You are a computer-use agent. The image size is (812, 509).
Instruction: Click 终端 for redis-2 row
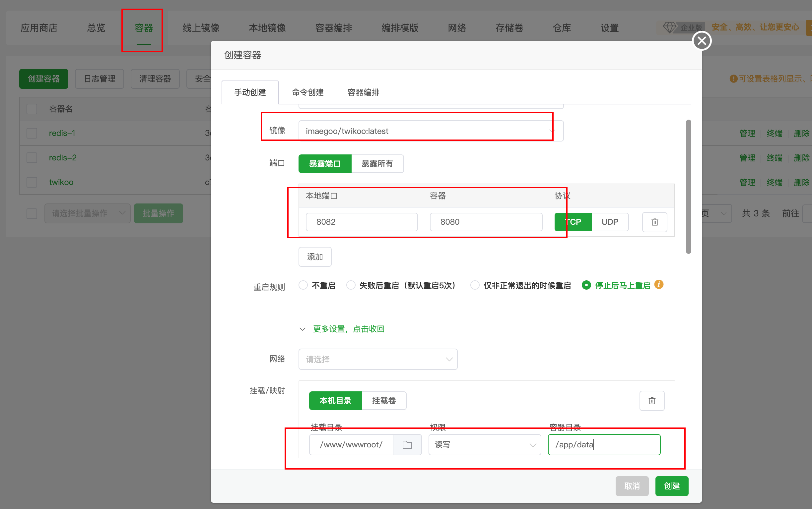[x=774, y=158]
